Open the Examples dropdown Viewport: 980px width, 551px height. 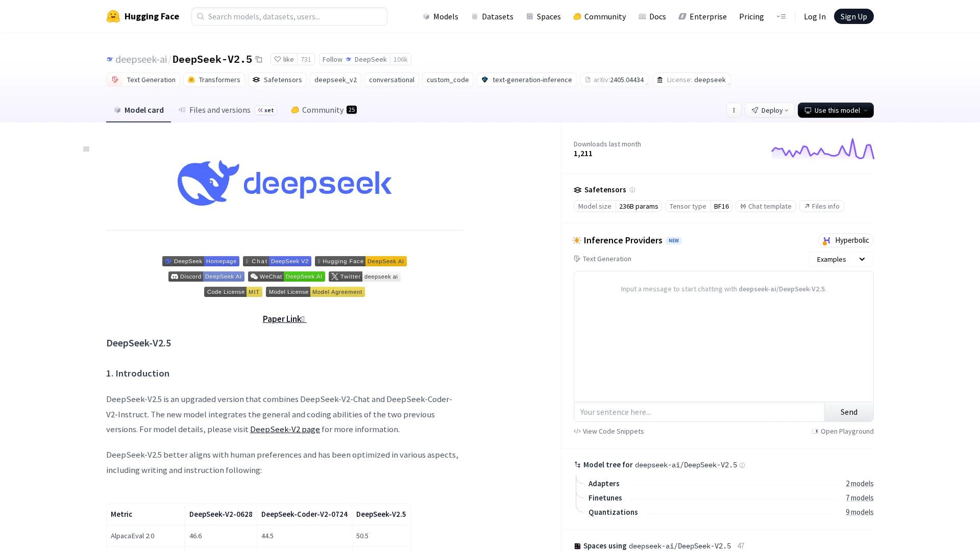click(x=840, y=259)
